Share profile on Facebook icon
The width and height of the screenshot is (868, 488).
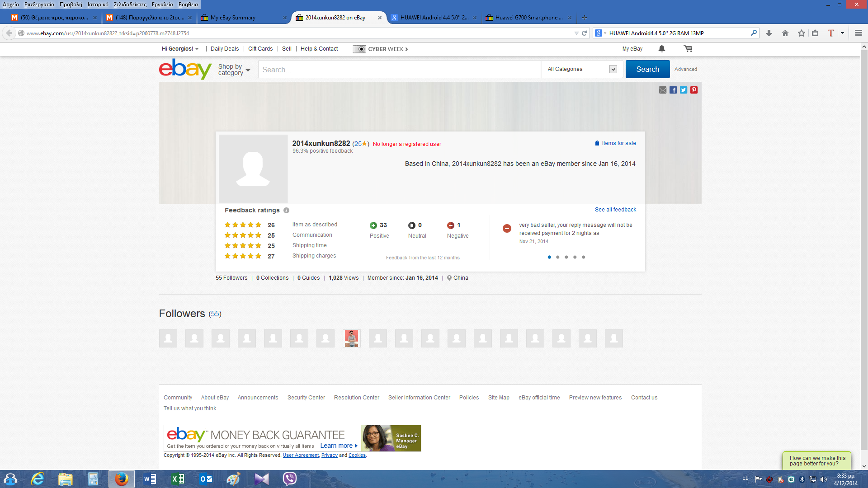point(673,90)
